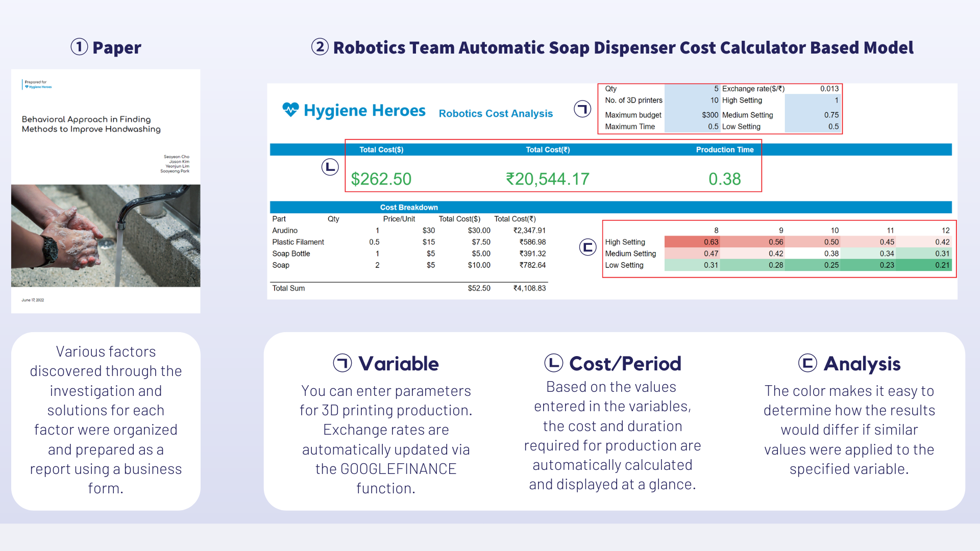This screenshot has height=551, width=980.
Task: Click the circled ㄷ icon beside Analysis heading
Action: click(807, 363)
